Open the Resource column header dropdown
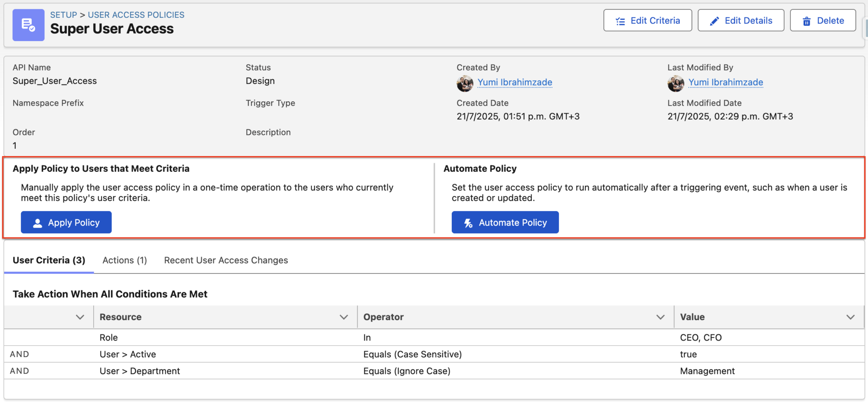This screenshot has height=402, width=868. point(344,317)
